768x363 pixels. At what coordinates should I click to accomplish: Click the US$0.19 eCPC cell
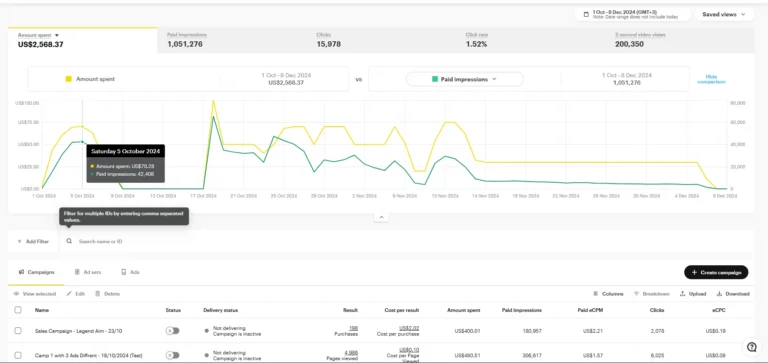pyautogui.click(x=716, y=331)
